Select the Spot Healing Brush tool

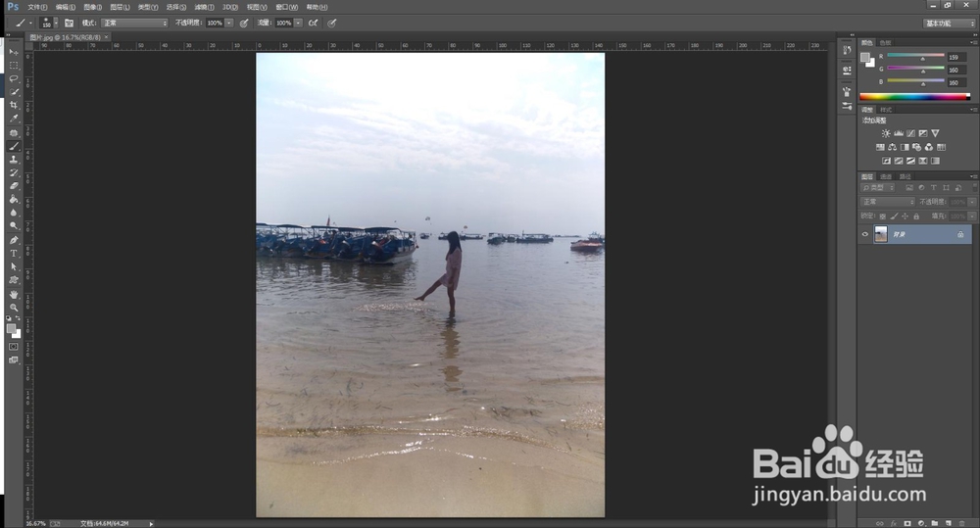(x=14, y=133)
